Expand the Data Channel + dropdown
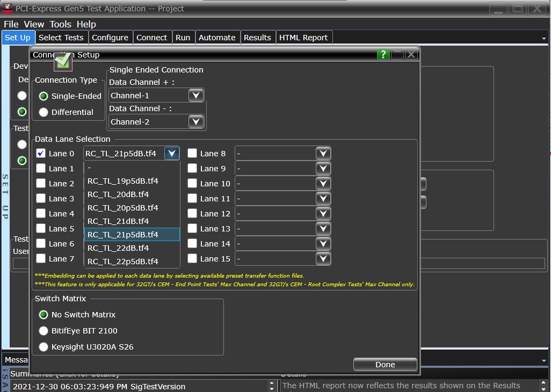Image resolution: width=551 pixels, height=392 pixels. click(x=196, y=96)
